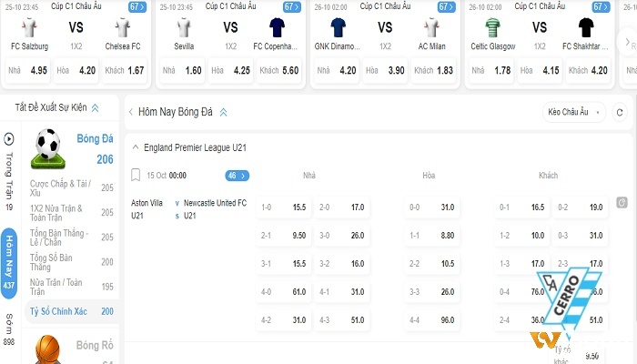Click the Bóng Đá soccer ball icon

click(48, 148)
